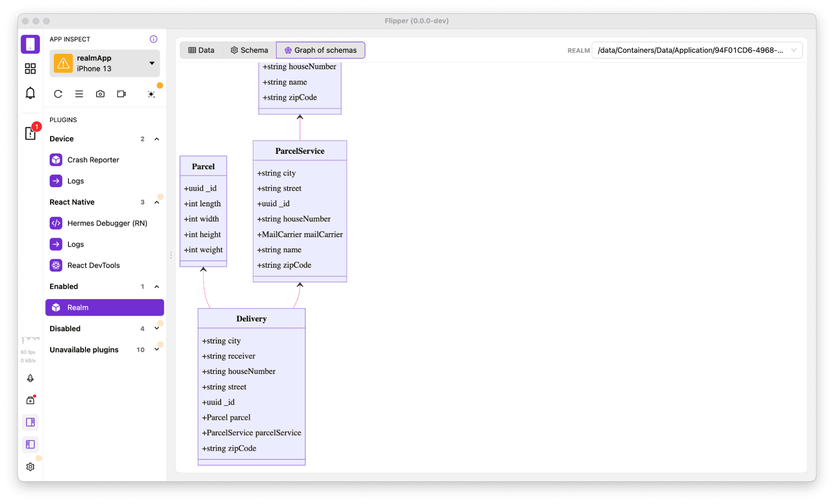
Task: Take a screenshot with camera icon
Action: (100, 94)
